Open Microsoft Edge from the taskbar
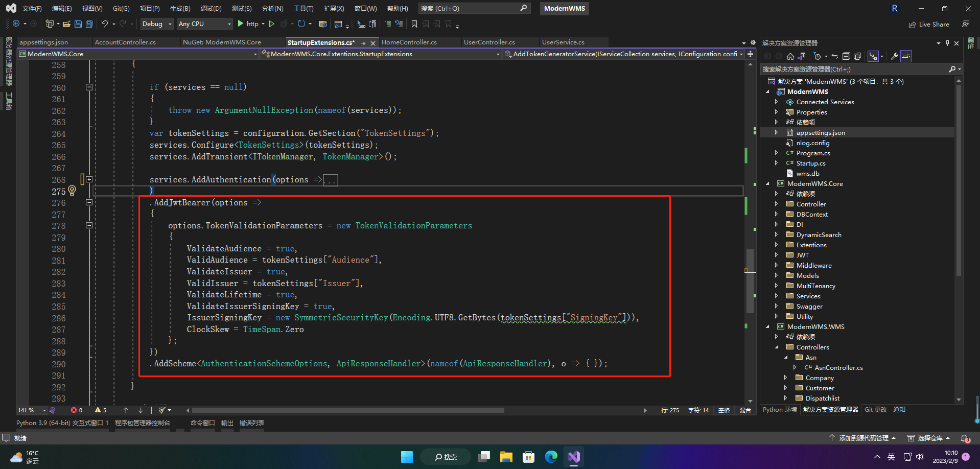This screenshot has width=980, height=469. point(551,457)
